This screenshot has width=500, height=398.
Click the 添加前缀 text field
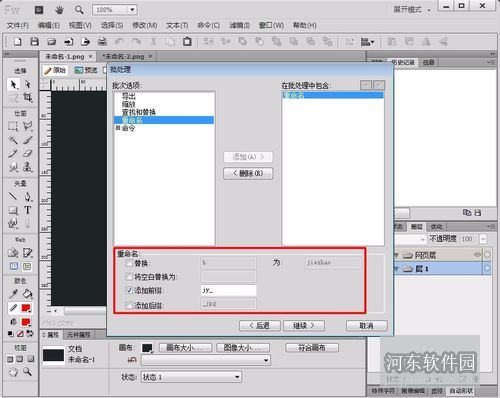coord(228,290)
